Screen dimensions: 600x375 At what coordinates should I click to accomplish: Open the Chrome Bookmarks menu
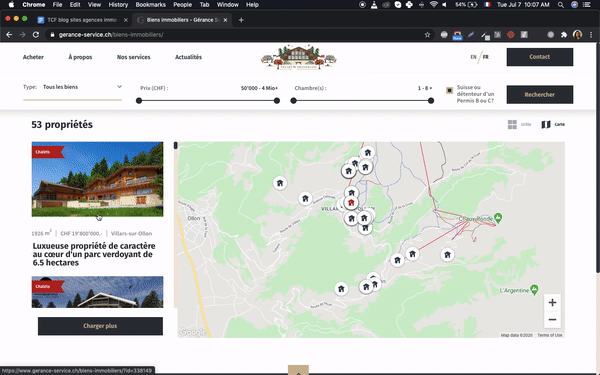(x=150, y=5)
